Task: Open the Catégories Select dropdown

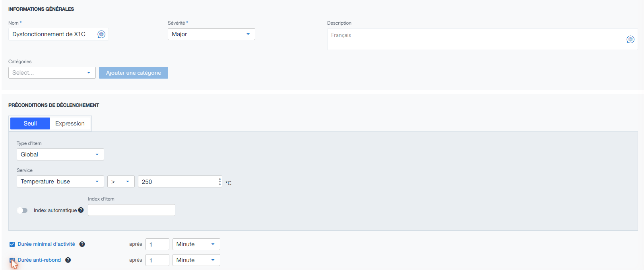Action: click(x=52, y=73)
